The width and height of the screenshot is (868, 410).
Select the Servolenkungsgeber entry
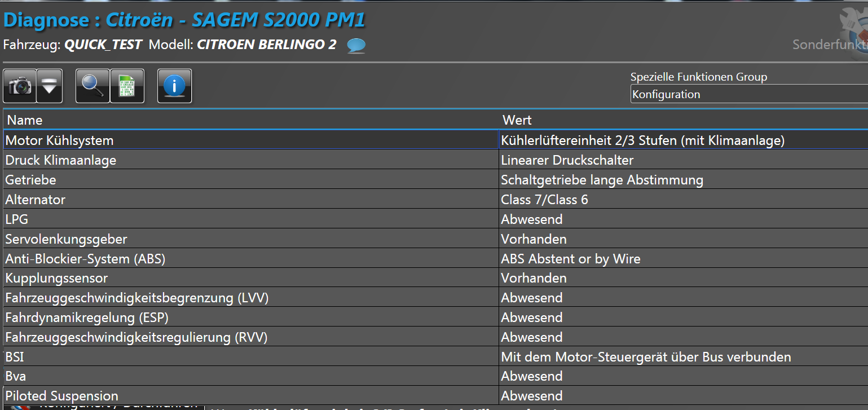click(66, 239)
